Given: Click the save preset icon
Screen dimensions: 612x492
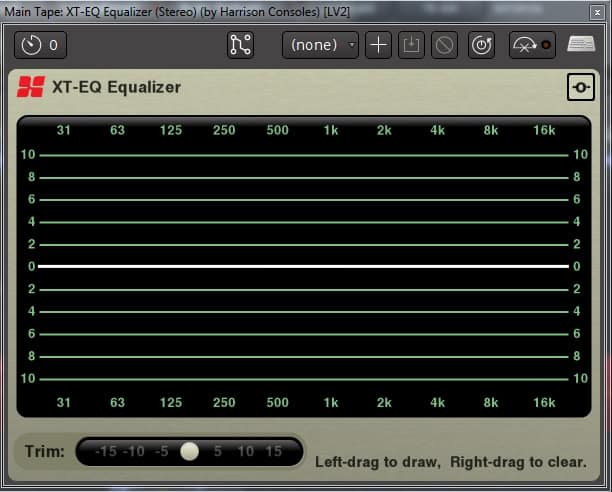Looking at the screenshot, I should click(411, 45).
